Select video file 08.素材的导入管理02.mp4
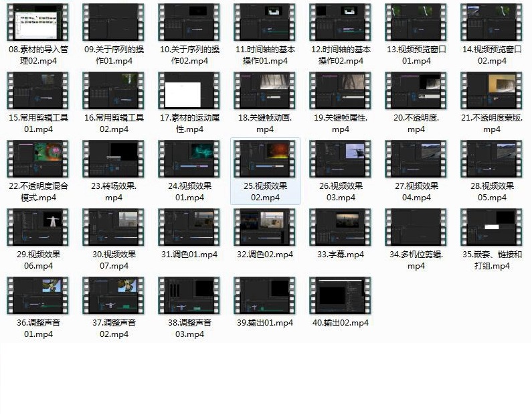 pos(38,22)
